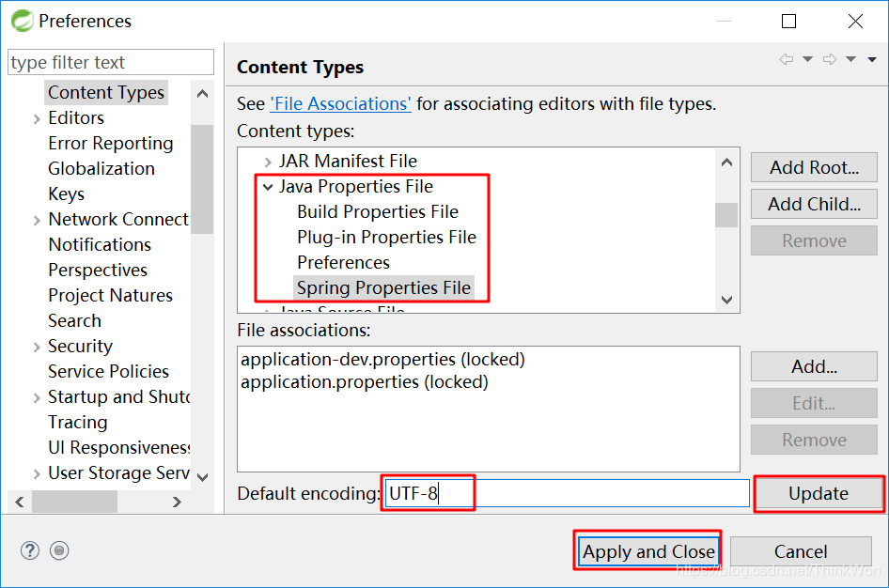
Task: Click the Add Child... button
Action: (814, 204)
